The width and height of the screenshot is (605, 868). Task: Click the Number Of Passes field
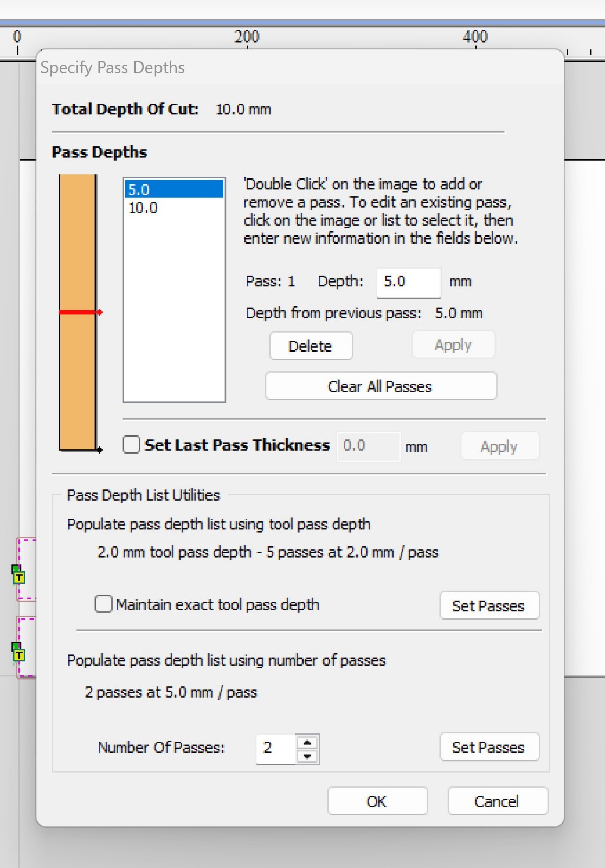(276, 749)
